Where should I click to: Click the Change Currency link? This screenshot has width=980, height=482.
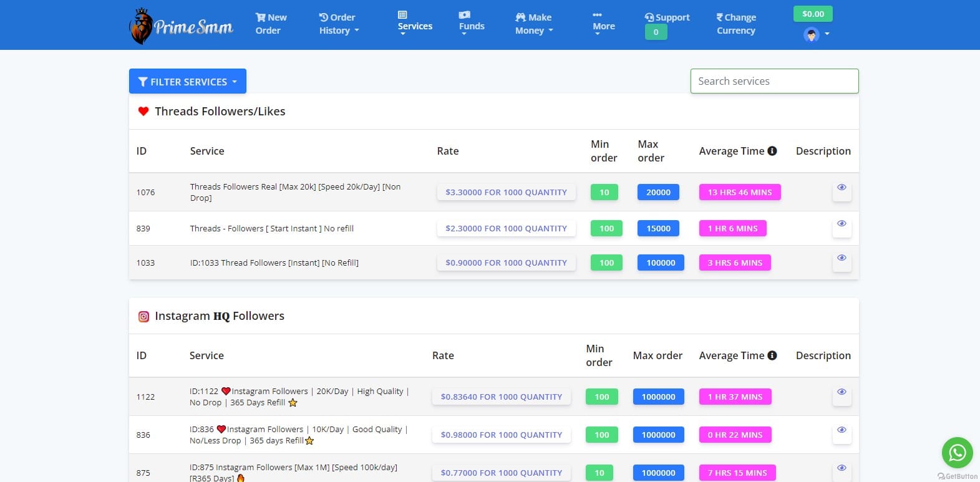click(x=736, y=24)
